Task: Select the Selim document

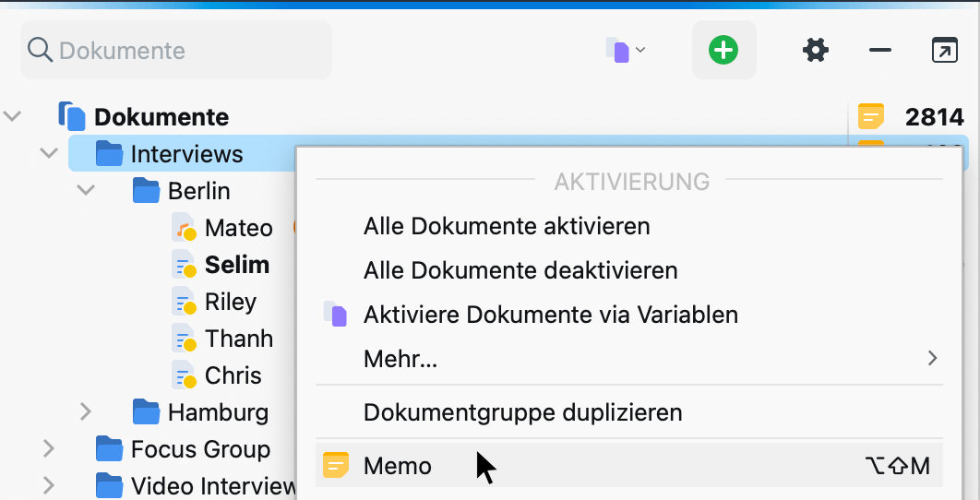Action: tap(237, 265)
